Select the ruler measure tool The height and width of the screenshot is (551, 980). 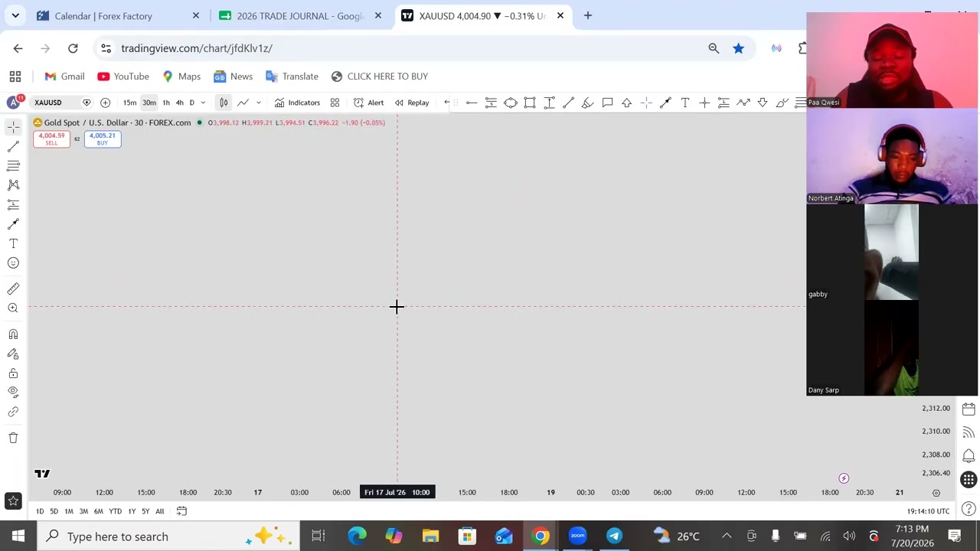pyautogui.click(x=13, y=289)
